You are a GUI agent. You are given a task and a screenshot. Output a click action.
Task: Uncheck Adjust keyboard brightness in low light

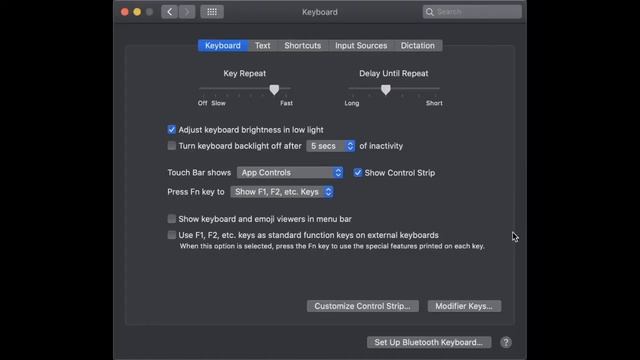pos(172,130)
